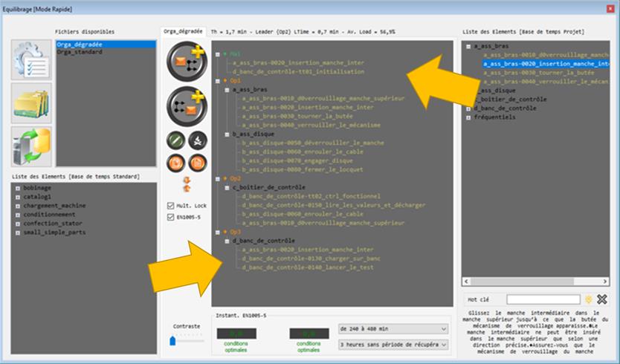Select d_banc_de_contrôle-tt01_initialisation row
Viewport: 620px width, 364px height.
coord(298,71)
